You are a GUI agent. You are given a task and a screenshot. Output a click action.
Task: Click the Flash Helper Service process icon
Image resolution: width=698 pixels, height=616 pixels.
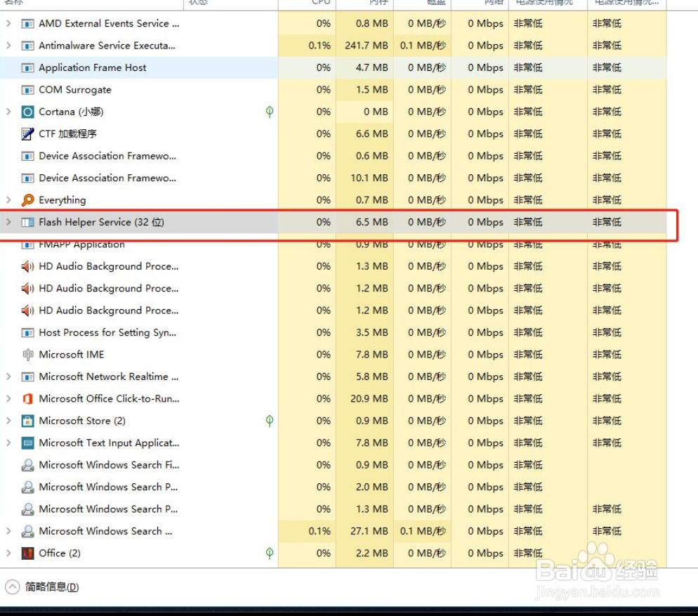click(x=27, y=222)
